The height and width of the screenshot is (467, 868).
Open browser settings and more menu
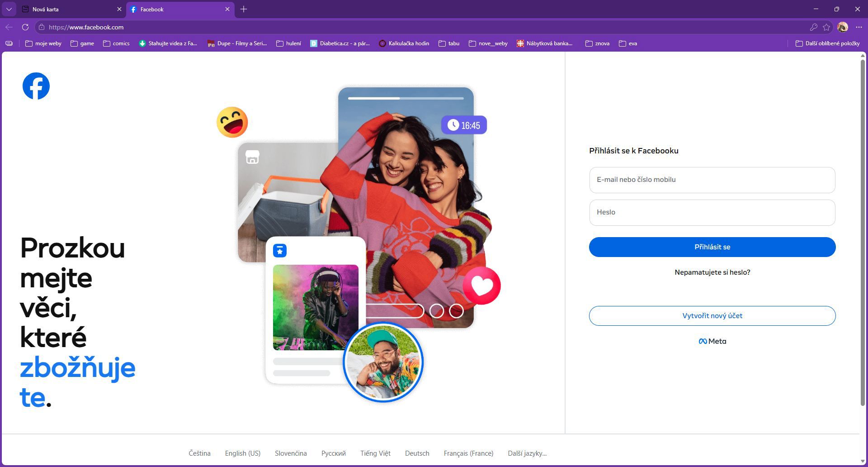859,27
